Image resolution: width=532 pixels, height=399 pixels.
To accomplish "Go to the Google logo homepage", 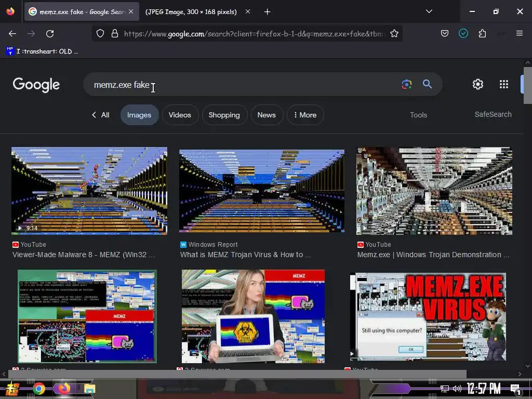I will click(x=36, y=85).
